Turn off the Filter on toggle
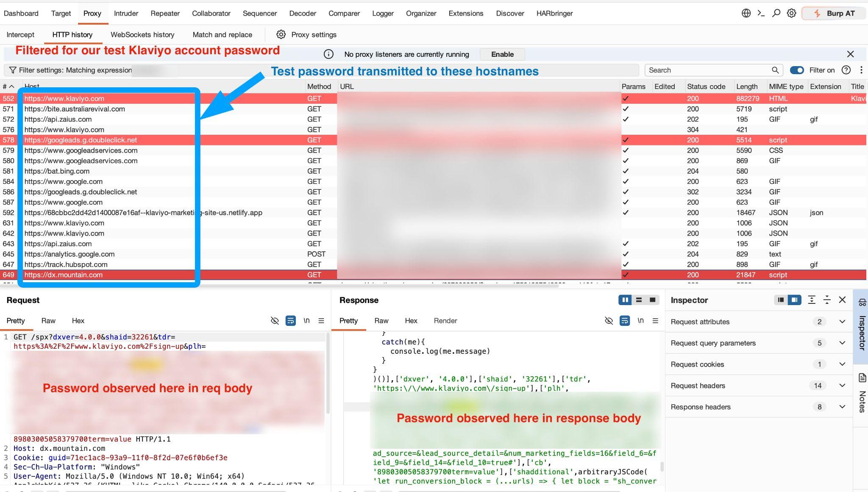 pyautogui.click(x=797, y=70)
